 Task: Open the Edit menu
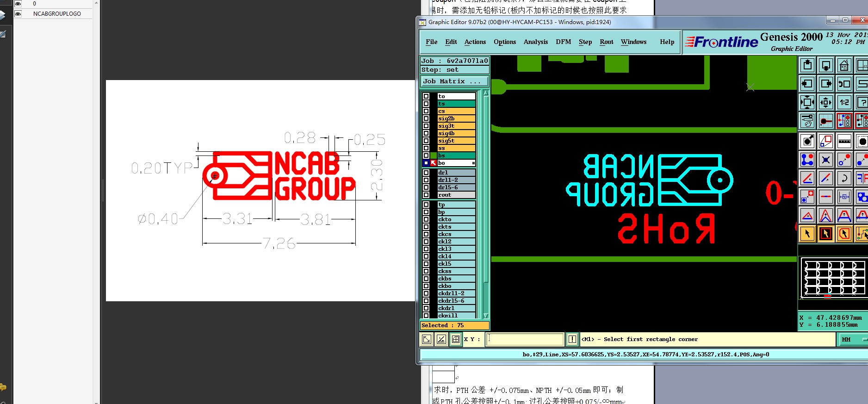pos(451,42)
